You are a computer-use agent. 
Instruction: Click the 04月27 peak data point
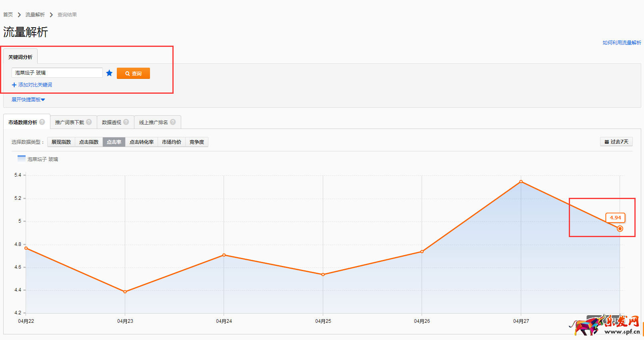[521, 182]
